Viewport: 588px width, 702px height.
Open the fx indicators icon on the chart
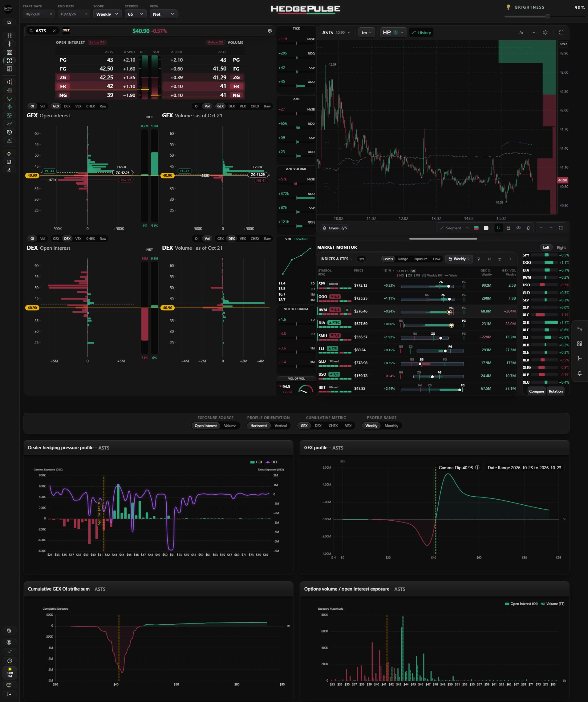(521, 32)
